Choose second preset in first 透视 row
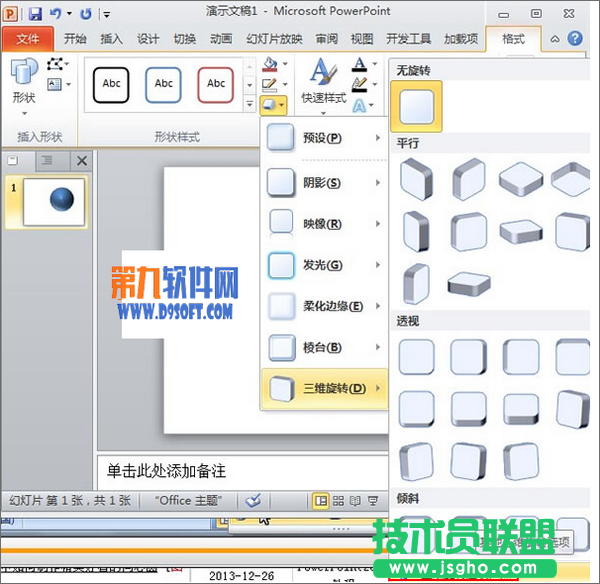Image resolution: width=600 pixels, height=584 pixels. [x=469, y=357]
